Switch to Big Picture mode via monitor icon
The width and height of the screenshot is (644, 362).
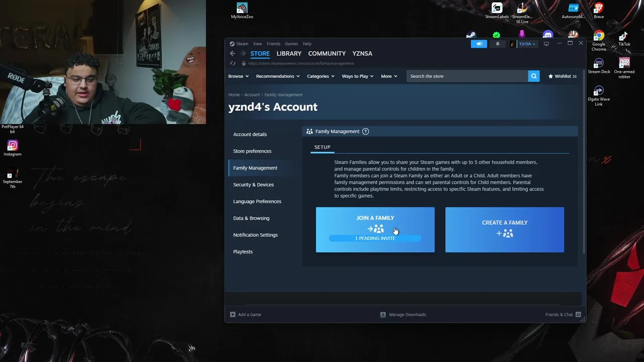click(546, 44)
